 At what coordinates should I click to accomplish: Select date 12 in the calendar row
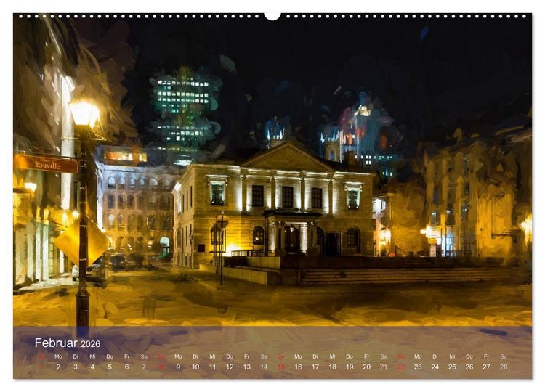click(230, 367)
